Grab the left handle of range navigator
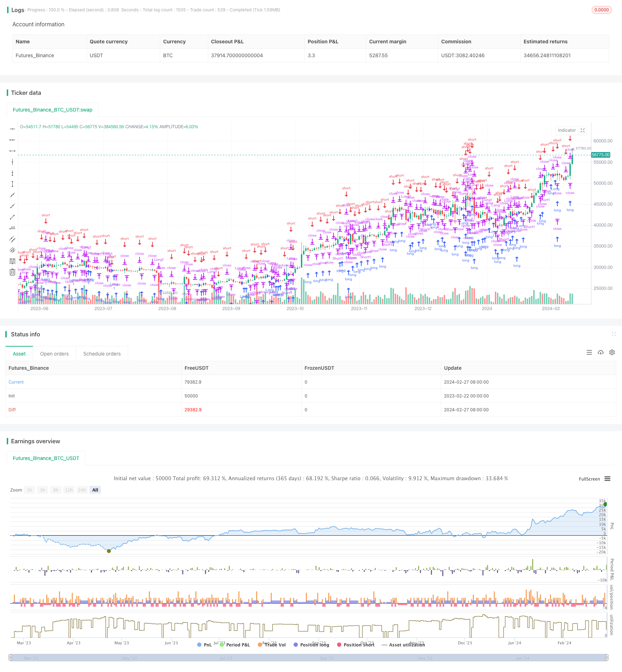This screenshot has width=622, height=672. click(10, 657)
